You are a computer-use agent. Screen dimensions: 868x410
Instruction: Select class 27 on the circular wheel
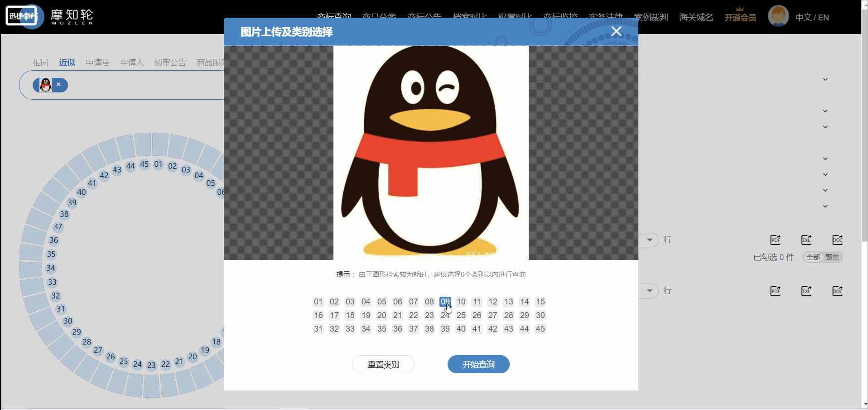(98, 350)
